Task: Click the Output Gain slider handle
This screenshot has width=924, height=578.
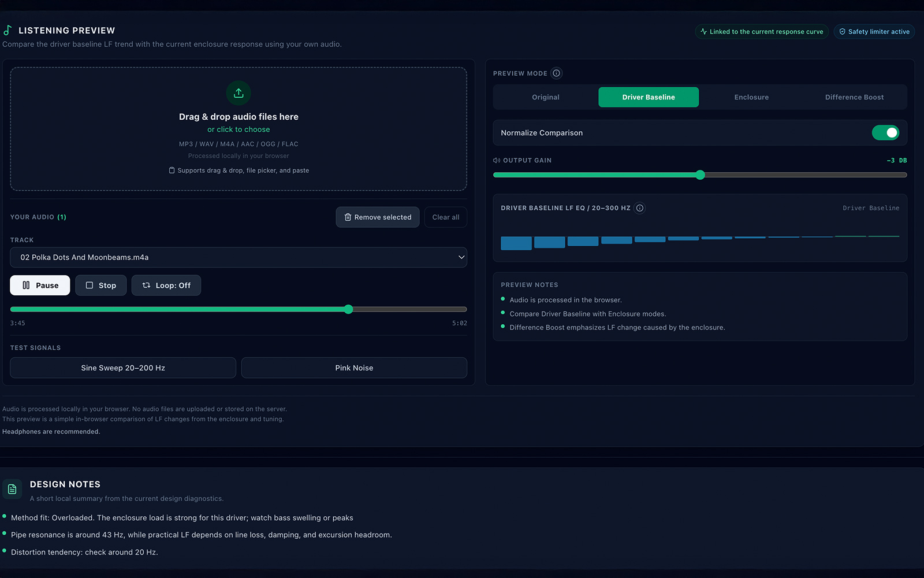Action: coord(700,175)
